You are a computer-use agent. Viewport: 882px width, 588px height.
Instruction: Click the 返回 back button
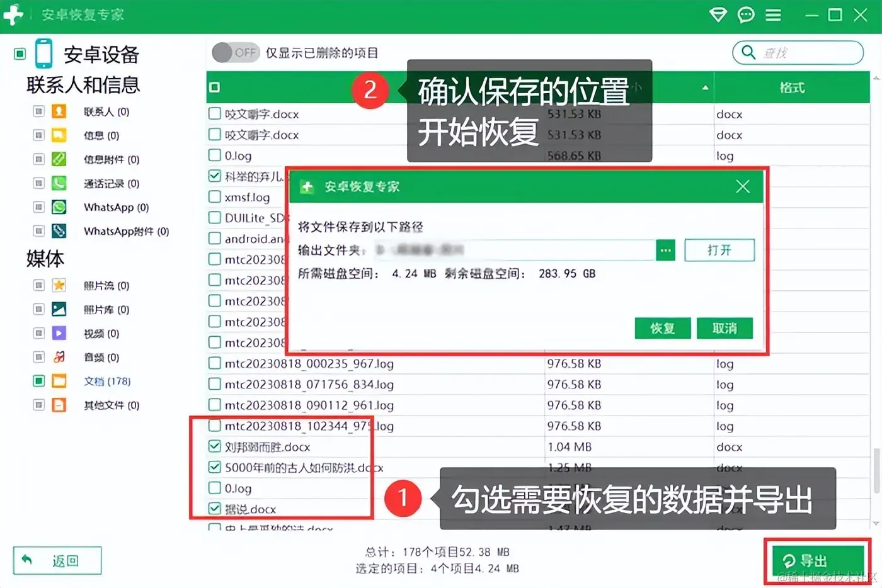click(x=57, y=560)
